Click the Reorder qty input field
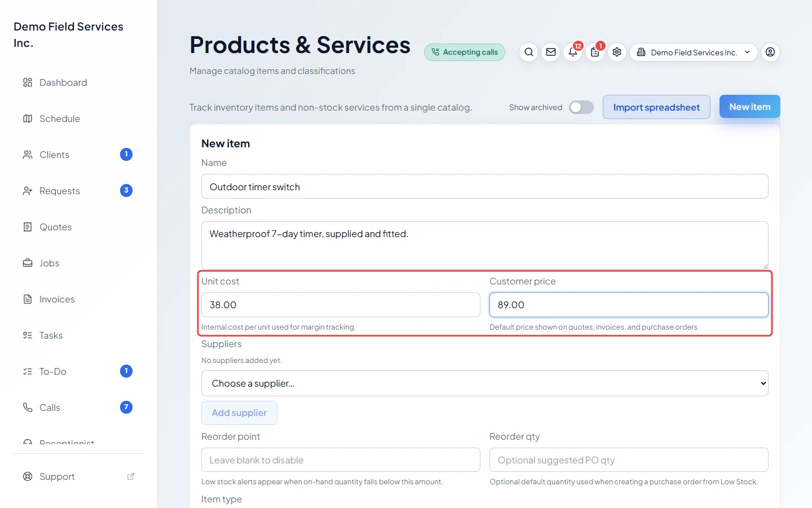The height and width of the screenshot is (508, 812). 629,460
